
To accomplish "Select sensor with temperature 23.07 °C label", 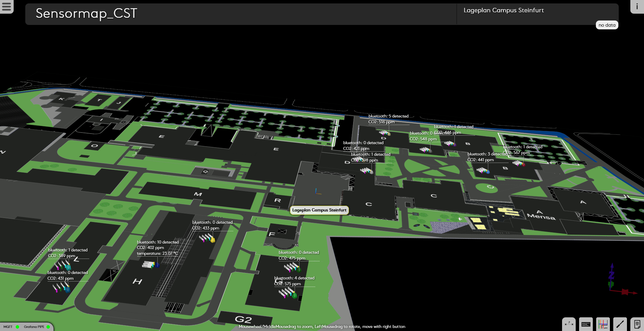I will click(150, 264).
